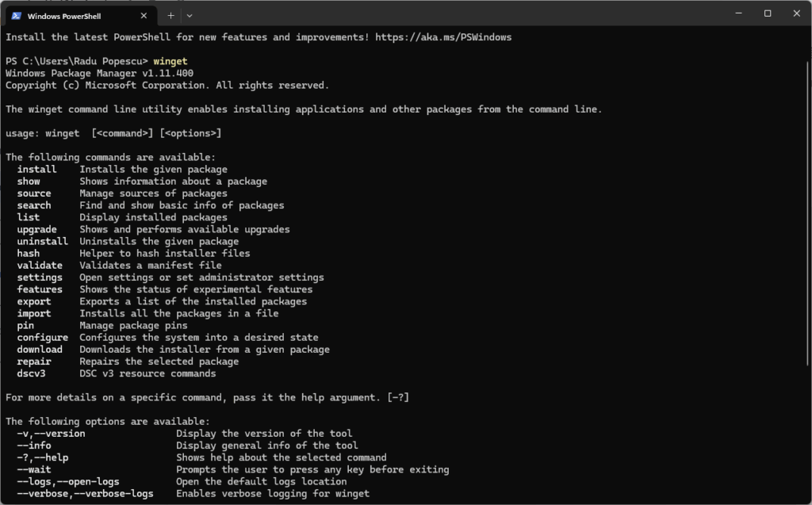Click the 'uninstall' command name
The height and width of the screenshot is (505, 812).
42,241
